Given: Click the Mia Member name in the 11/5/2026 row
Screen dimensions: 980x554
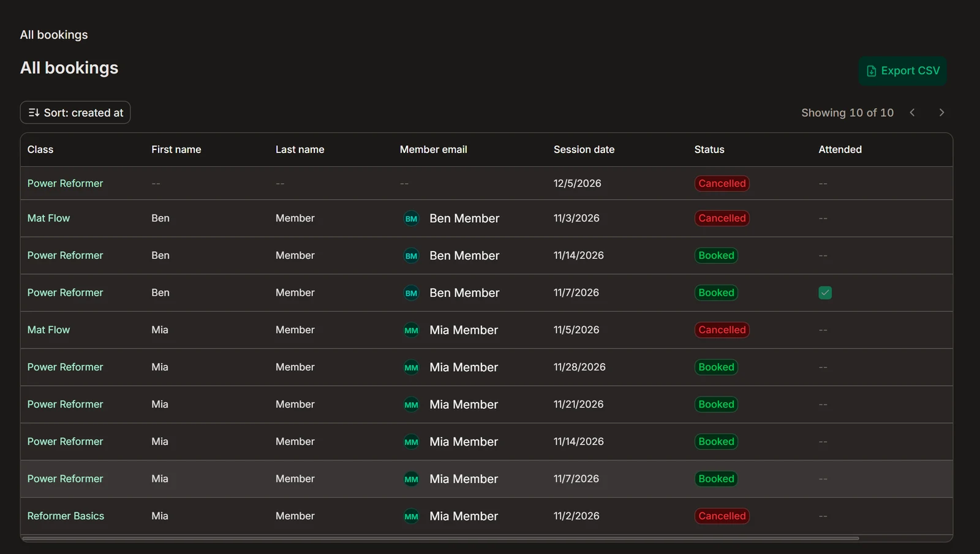Looking at the screenshot, I should tap(464, 331).
